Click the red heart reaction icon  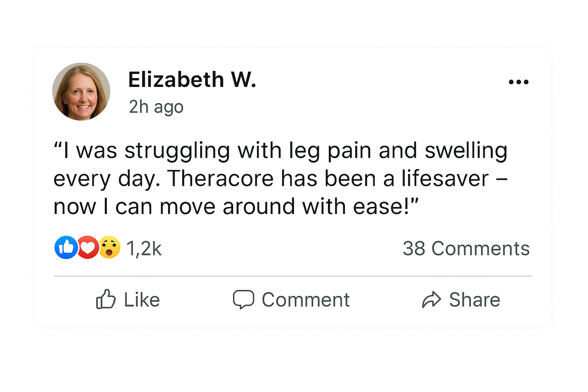87,248
